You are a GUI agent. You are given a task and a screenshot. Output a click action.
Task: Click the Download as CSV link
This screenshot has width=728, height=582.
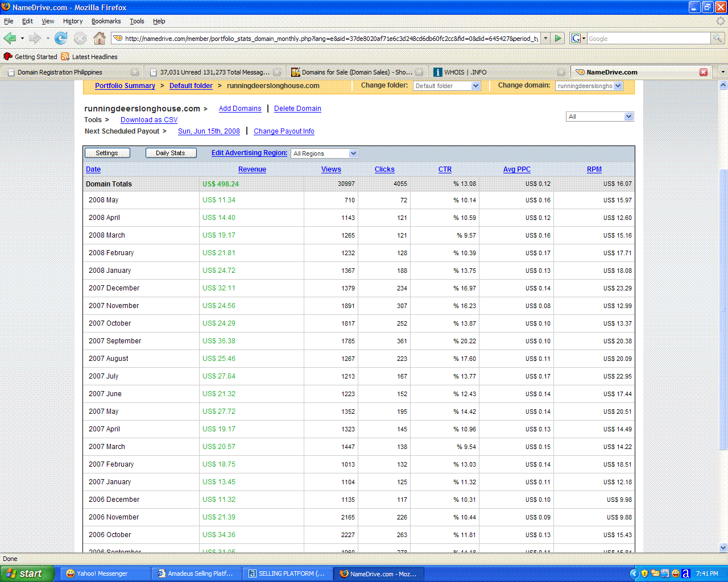point(149,120)
